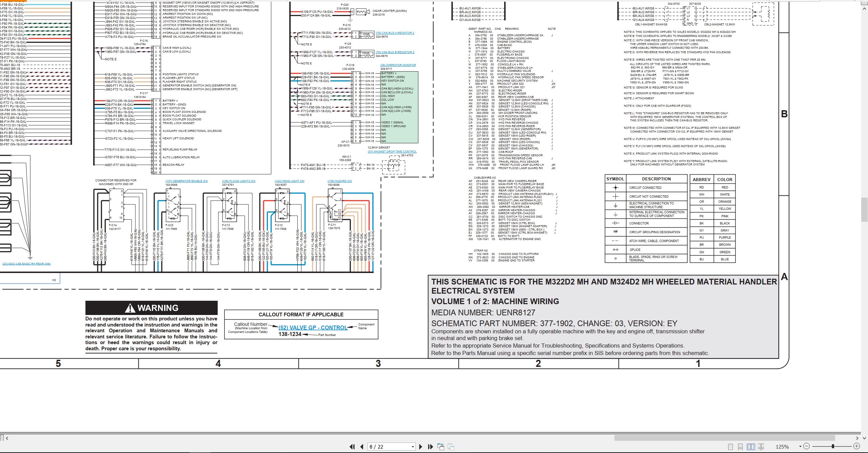Click the ORANGE color table cell
Image resolution: width=868 pixels, height=453 pixels.
pyautogui.click(x=725, y=202)
